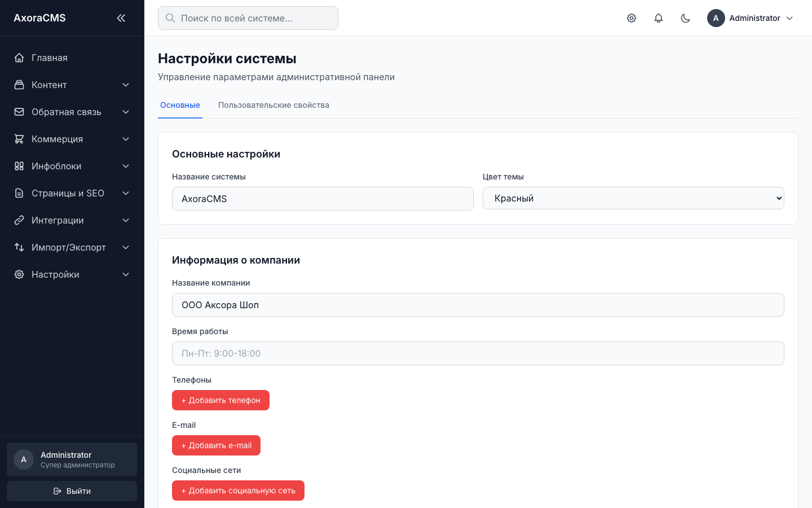
Task: Click the sidebar Administrator avatar circle
Action: coord(24,459)
